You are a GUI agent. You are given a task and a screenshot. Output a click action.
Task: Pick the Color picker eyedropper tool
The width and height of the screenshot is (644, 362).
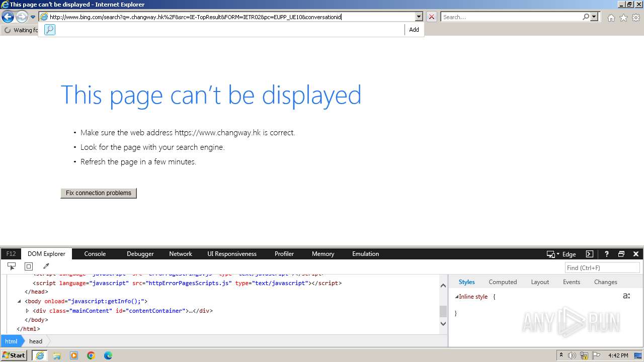(46, 266)
